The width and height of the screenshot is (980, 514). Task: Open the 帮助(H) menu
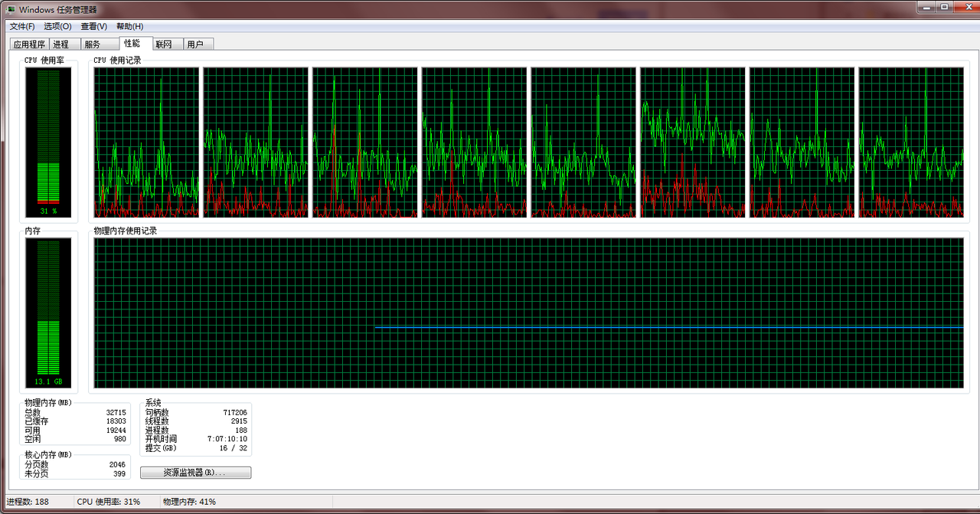130,26
